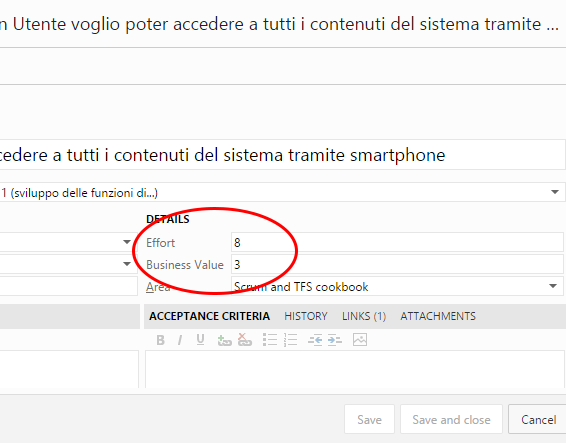Image resolution: width=566 pixels, height=443 pixels.
Task: Click the title field ending with 'smartphone'
Action: click(x=282, y=155)
